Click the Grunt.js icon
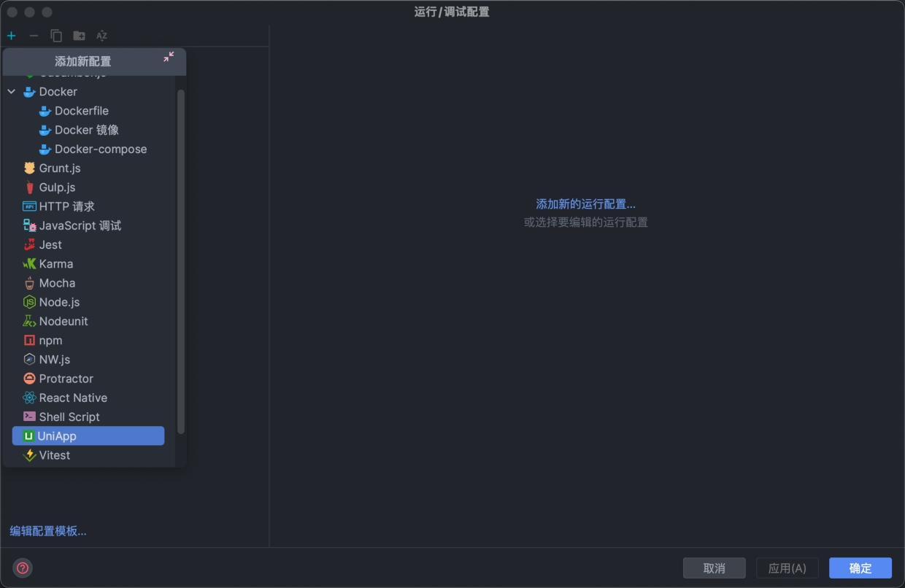Image resolution: width=905 pixels, height=588 pixels. [x=29, y=168]
